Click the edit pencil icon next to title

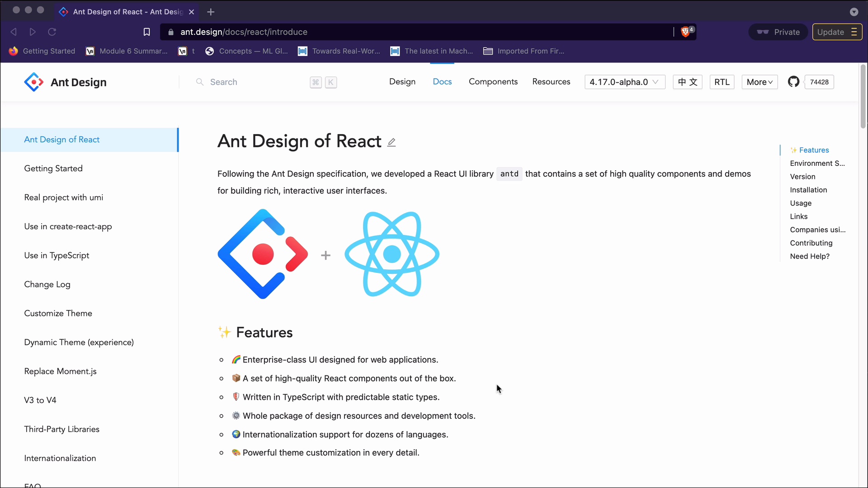coord(392,142)
